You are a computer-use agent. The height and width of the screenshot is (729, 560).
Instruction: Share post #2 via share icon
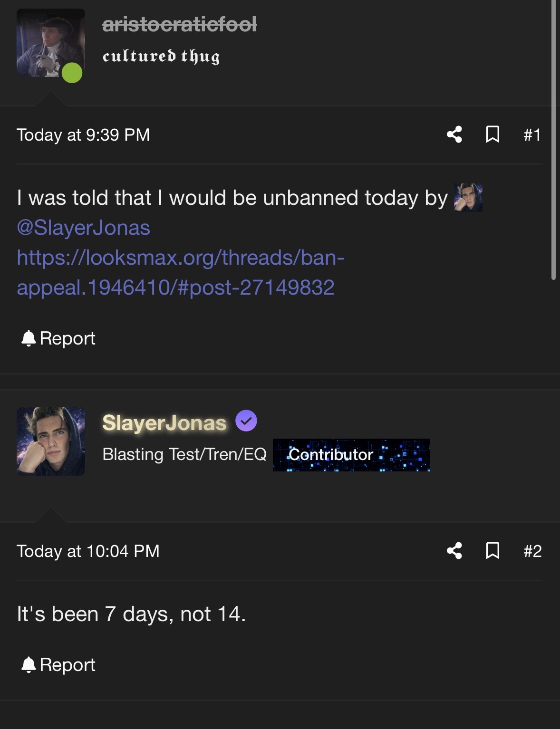[454, 551]
